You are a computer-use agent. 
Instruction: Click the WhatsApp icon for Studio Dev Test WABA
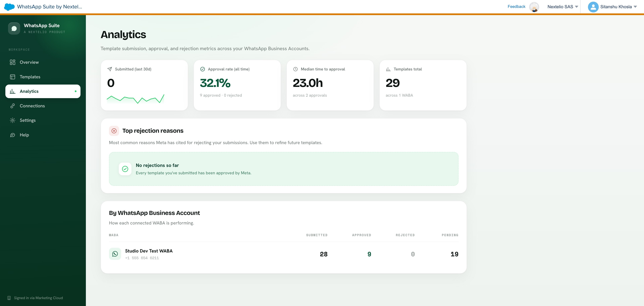point(115,254)
